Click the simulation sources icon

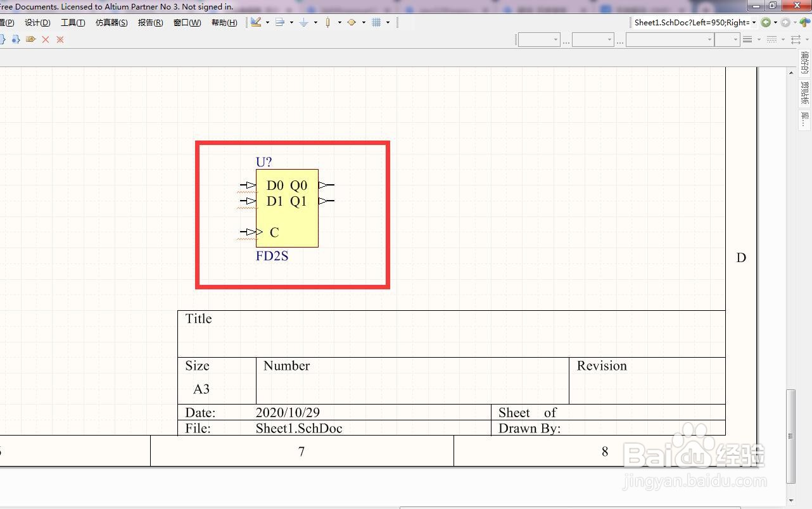[x=352, y=22]
